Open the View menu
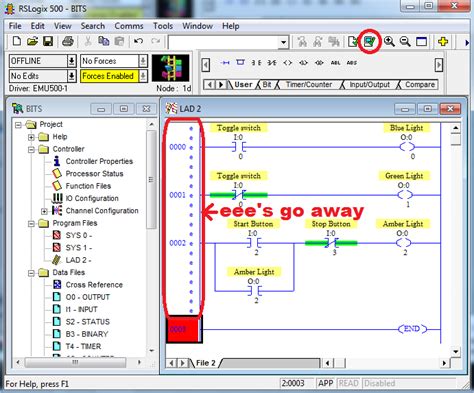This screenshot has height=393, width=474. [x=63, y=26]
